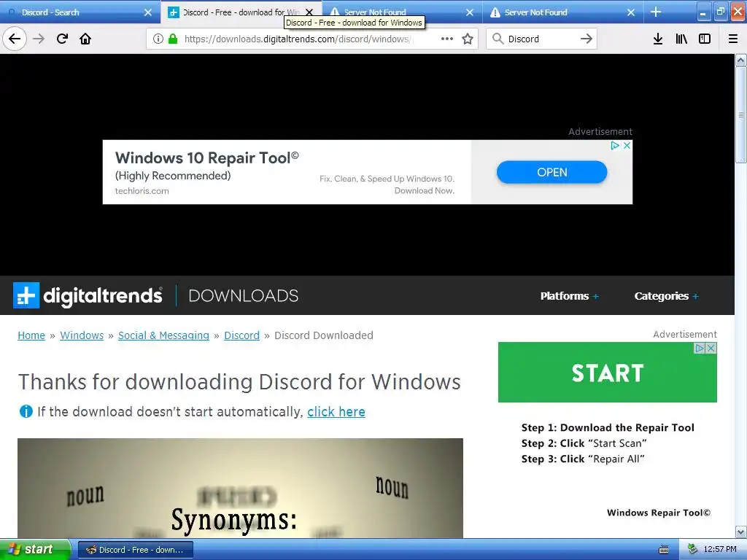The height and width of the screenshot is (560, 747).
Task: Open the Discord breadcrumb link
Action: coord(241,335)
